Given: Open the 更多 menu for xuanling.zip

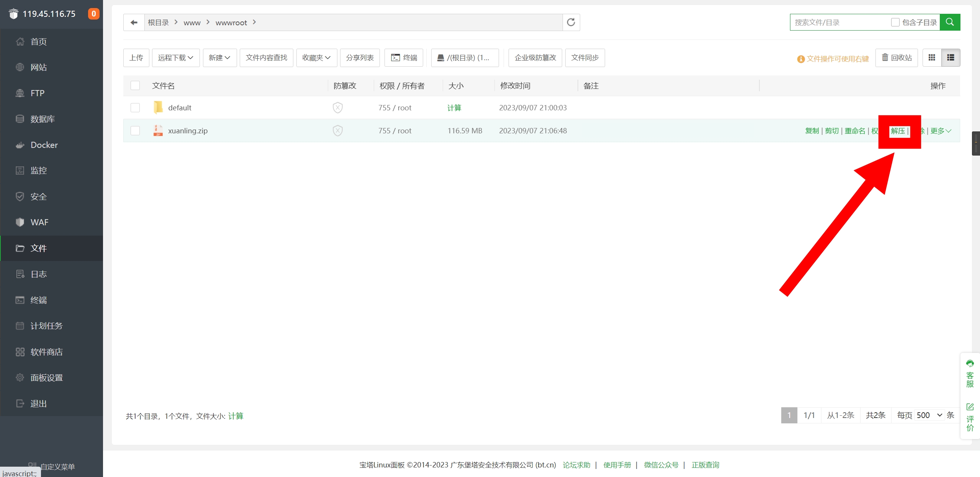Looking at the screenshot, I should 940,131.
